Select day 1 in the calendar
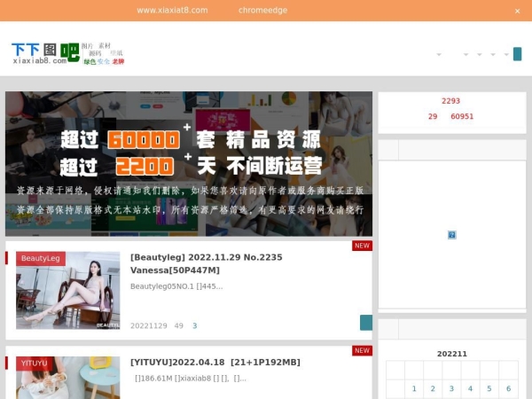The width and height of the screenshot is (532, 399). point(414,388)
